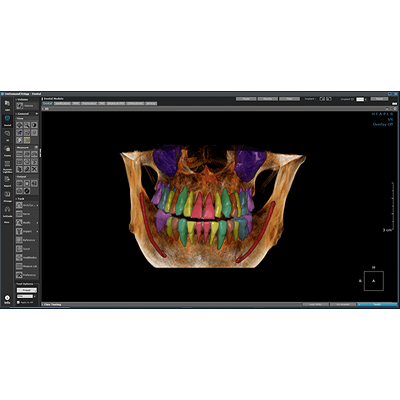The height and width of the screenshot is (400, 400).
Task: Switch to the Panorama tab
Action: click(89, 103)
